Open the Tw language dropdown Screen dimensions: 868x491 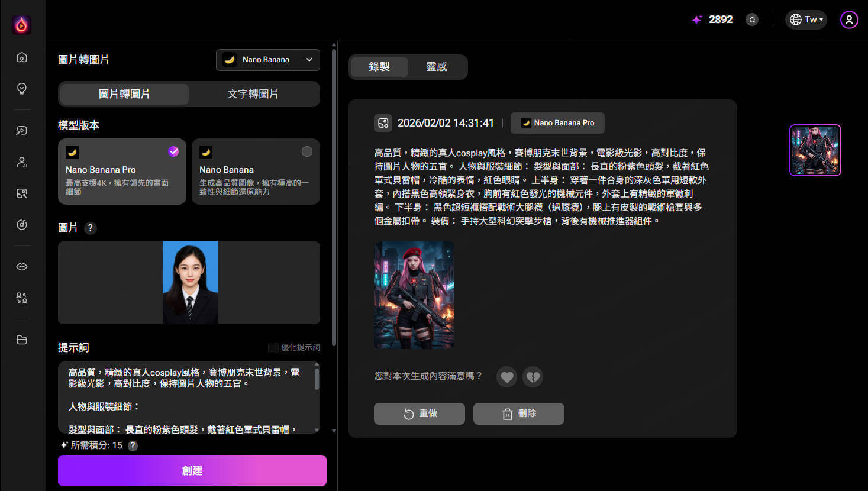click(806, 20)
